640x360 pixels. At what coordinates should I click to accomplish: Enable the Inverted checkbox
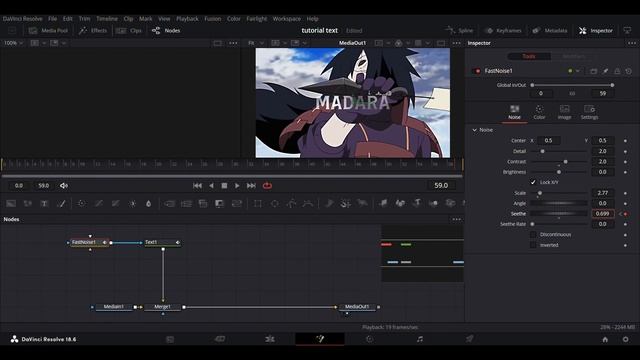pos(533,245)
